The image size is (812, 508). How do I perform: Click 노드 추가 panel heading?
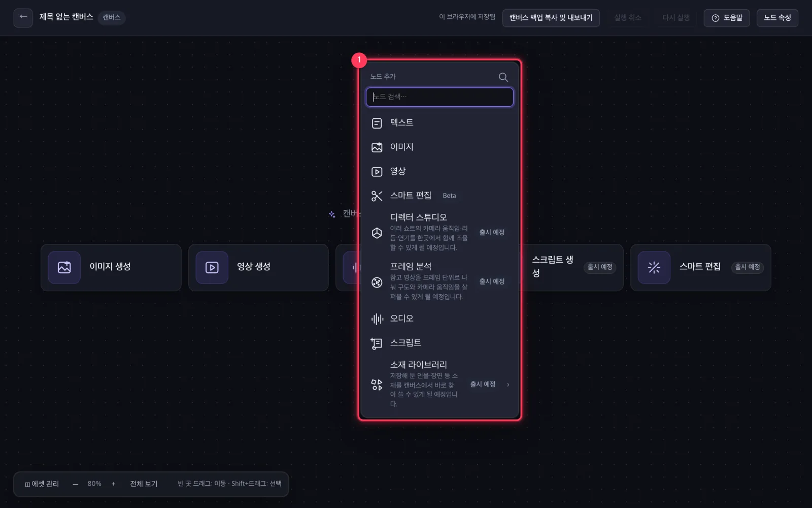click(383, 77)
